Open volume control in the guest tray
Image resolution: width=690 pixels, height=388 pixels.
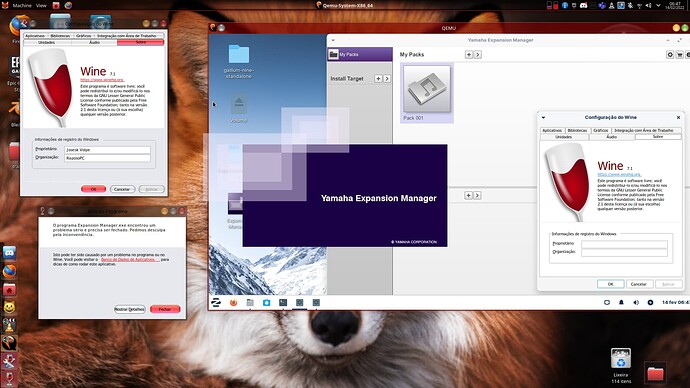(x=636, y=303)
